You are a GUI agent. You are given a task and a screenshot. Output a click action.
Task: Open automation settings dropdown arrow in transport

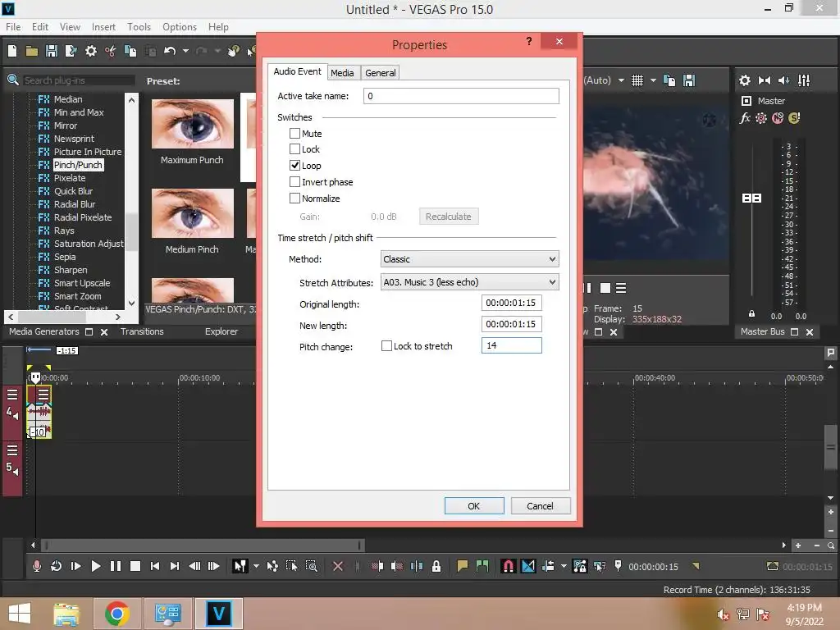[x=564, y=566]
